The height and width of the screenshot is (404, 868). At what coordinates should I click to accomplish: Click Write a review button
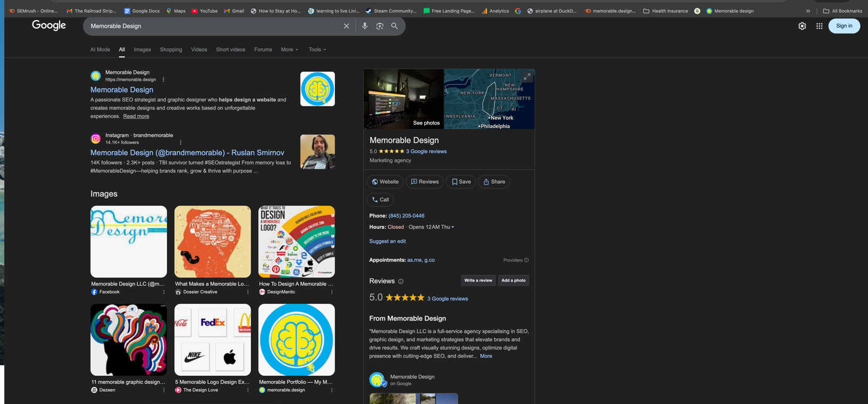coord(478,281)
